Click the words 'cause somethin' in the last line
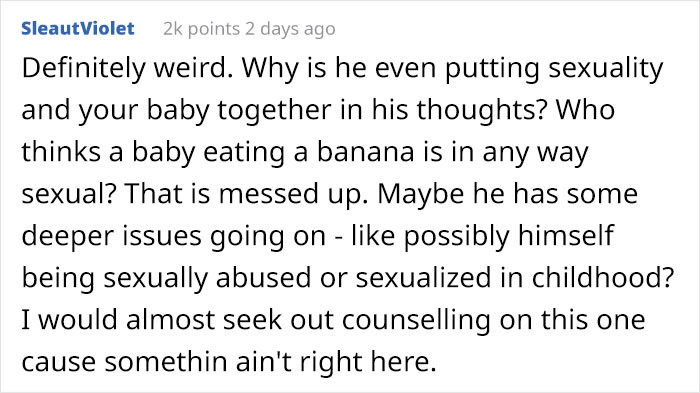This screenshot has height=393, width=700. point(126,362)
